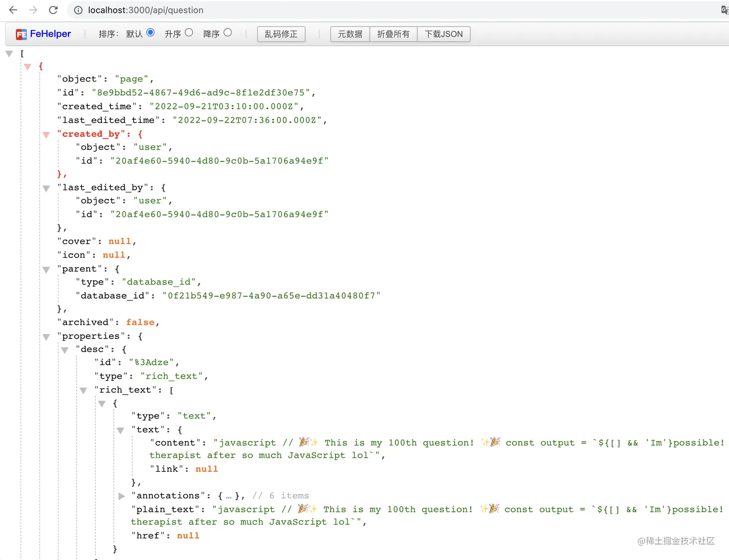This screenshot has width=729, height=560.
Task: Click the "page" object value
Action: point(132,79)
